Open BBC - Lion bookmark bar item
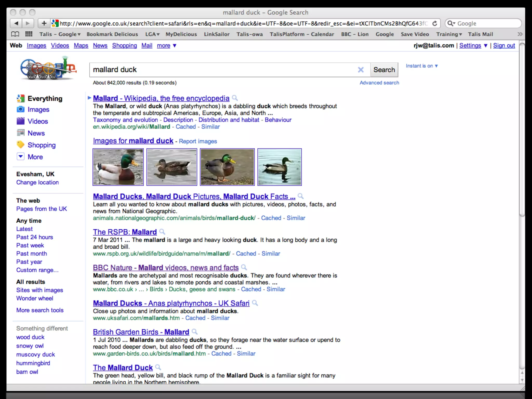Image resolution: width=532 pixels, height=399 pixels. (355, 34)
